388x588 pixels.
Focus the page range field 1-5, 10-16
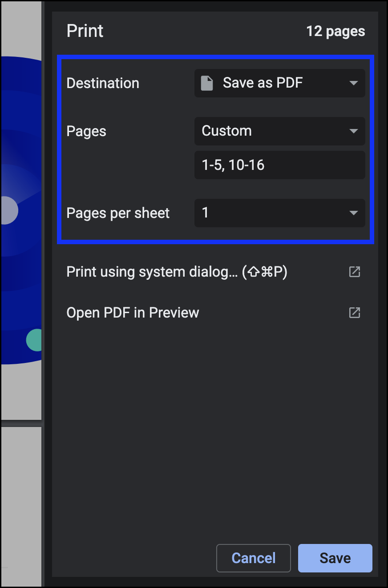pyautogui.click(x=280, y=165)
